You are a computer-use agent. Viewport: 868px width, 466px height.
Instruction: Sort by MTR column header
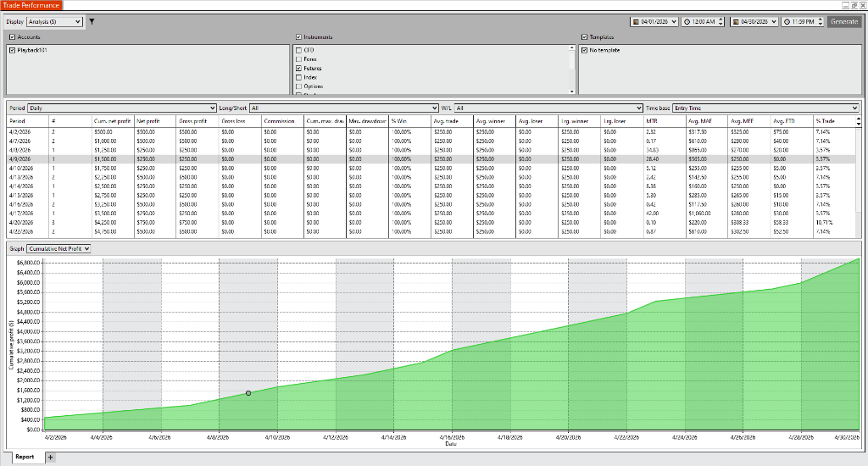tap(665, 121)
